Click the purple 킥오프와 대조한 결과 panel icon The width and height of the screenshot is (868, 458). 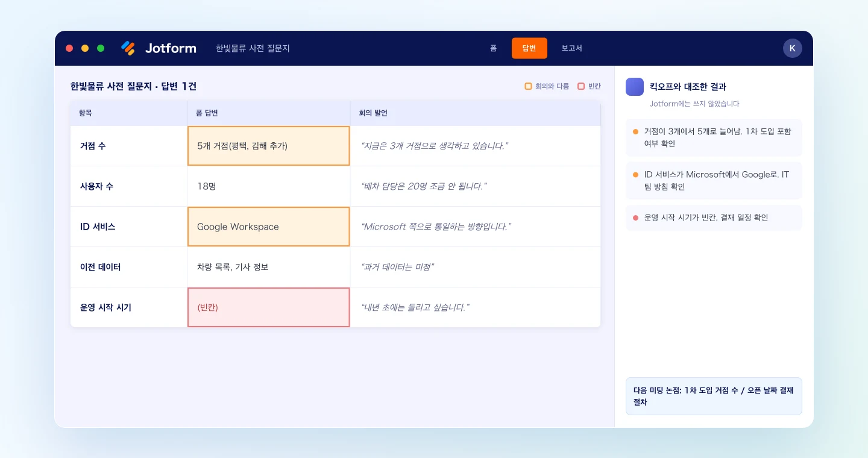(x=635, y=87)
